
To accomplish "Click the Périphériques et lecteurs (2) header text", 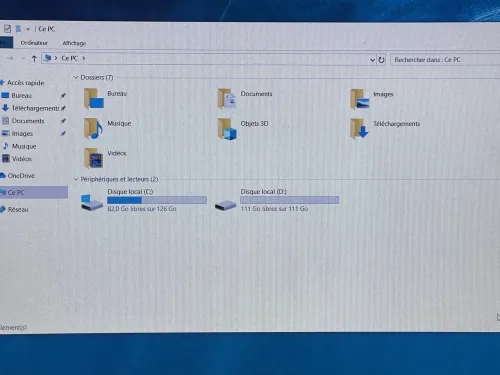I will 119,179.
